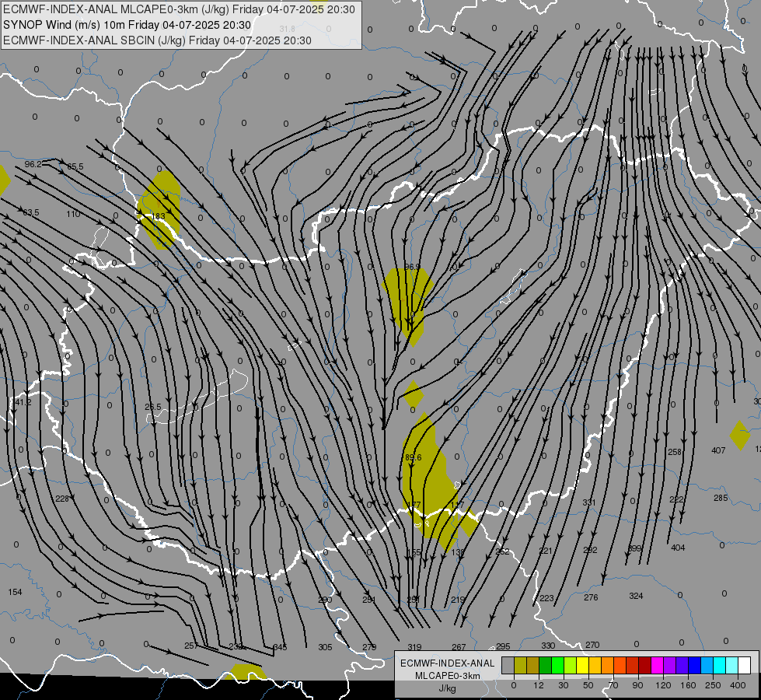Click the legend tick label 250
Image resolution: width=761 pixels, height=700 pixels.
pos(713,685)
